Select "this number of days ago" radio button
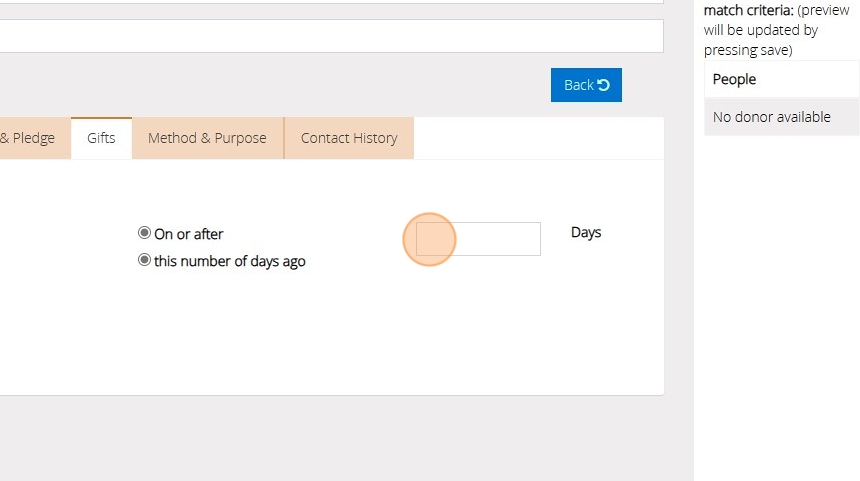The width and height of the screenshot is (860, 481). pyautogui.click(x=144, y=261)
